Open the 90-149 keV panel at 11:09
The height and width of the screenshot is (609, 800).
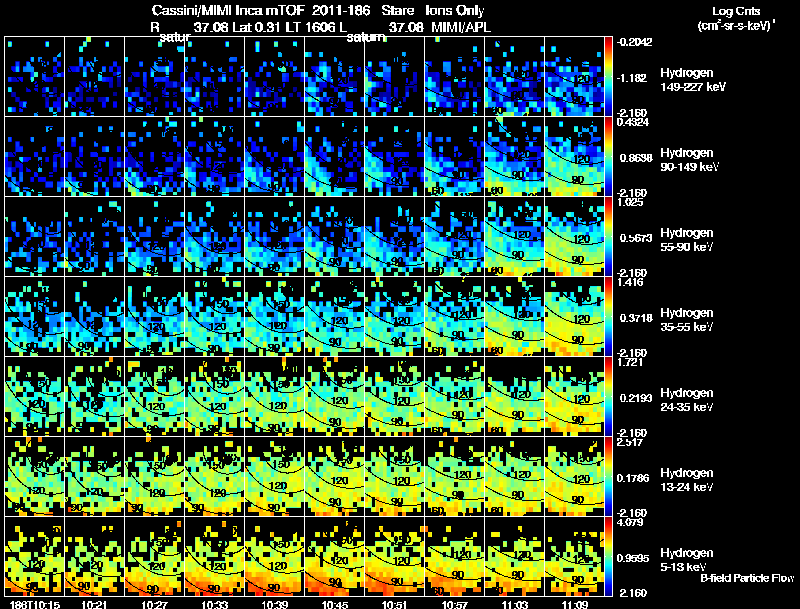[574, 156]
